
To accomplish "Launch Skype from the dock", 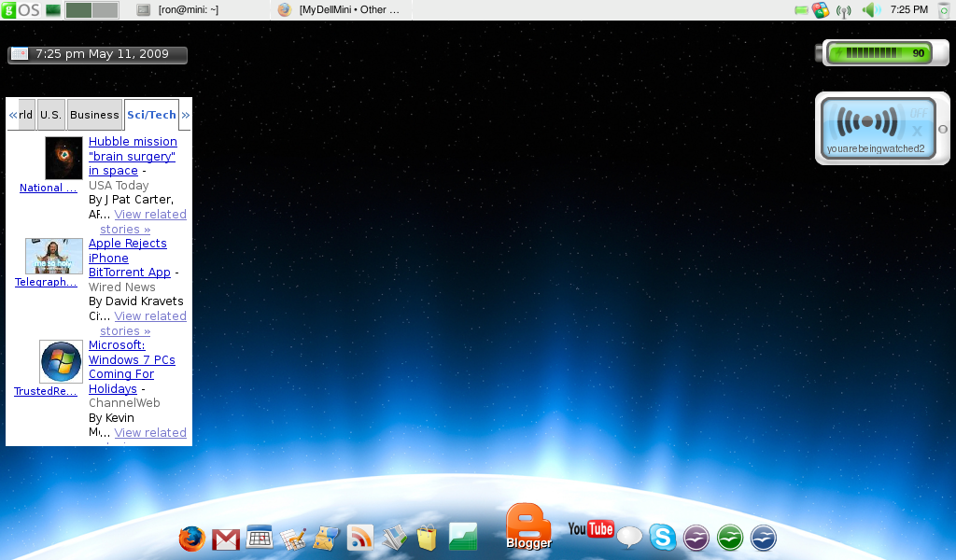I will point(663,538).
